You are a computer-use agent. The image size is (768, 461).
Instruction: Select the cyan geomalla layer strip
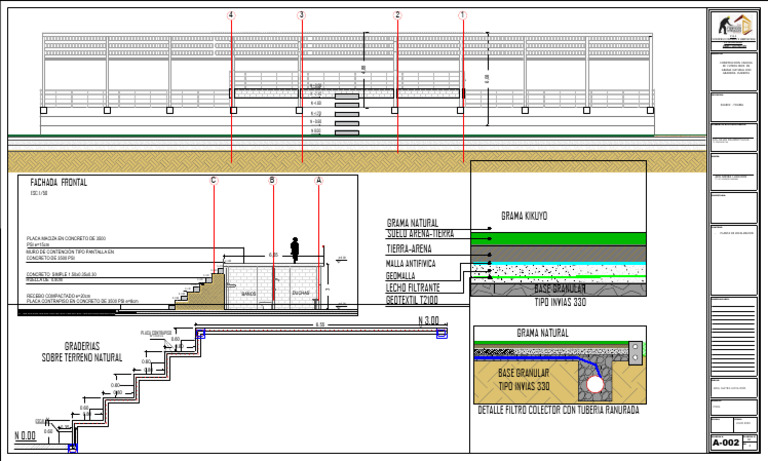point(558,264)
